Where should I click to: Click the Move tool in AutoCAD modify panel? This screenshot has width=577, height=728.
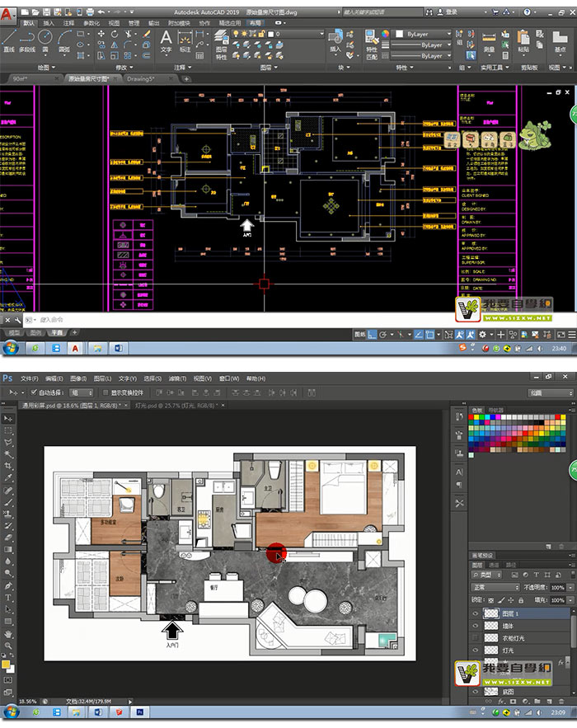tap(101, 34)
